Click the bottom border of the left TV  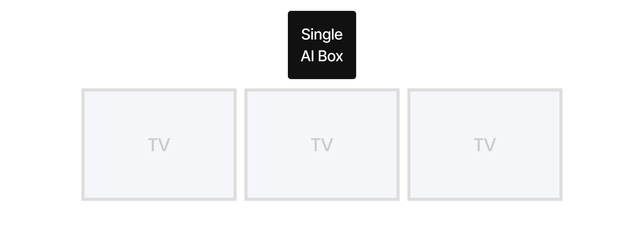159,199
